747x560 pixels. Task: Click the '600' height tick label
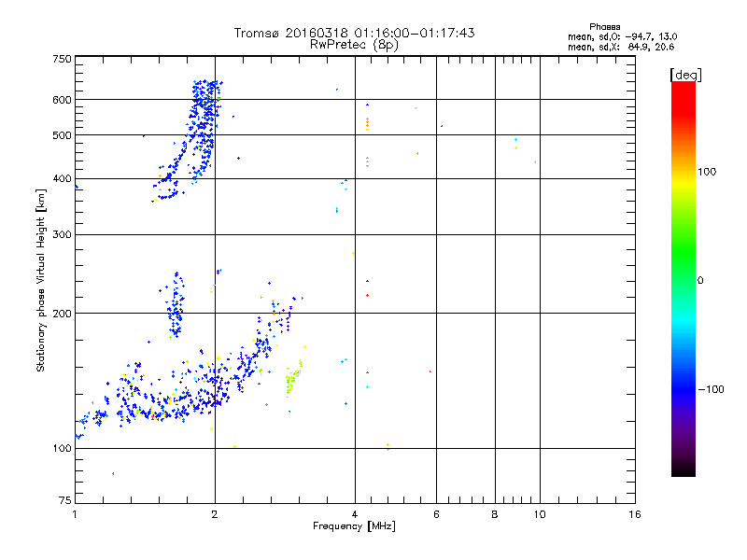pos(62,100)
